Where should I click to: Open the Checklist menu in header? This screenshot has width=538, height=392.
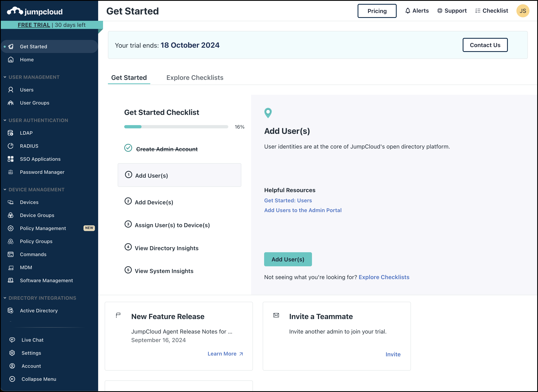492,11
